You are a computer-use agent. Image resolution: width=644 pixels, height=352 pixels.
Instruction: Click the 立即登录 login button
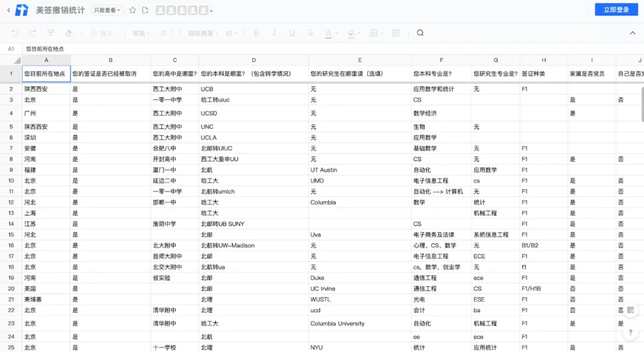tap(616, 10)
